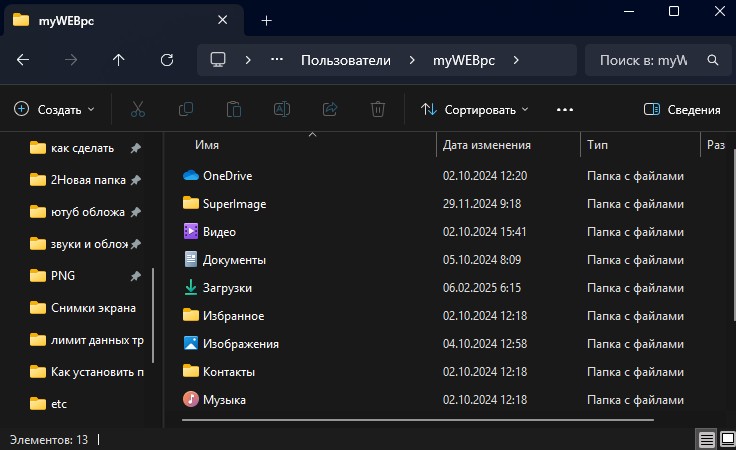
Task: Go up one folder level
Action: point(119,60)
